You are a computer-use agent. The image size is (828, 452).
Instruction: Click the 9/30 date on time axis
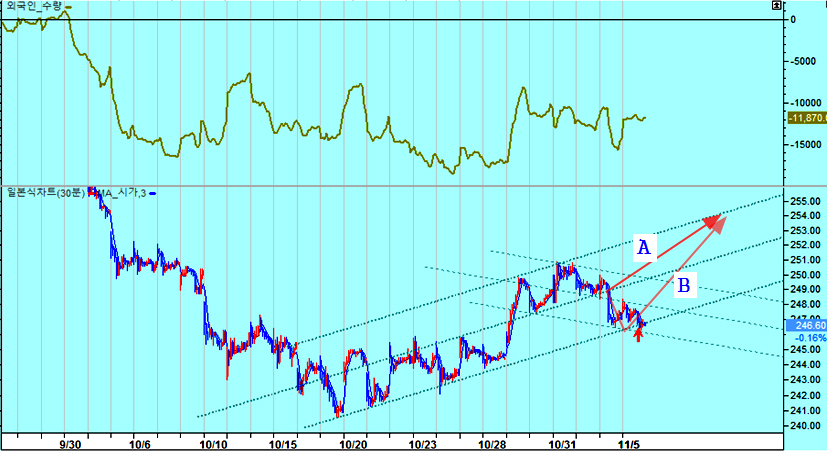tap(70, 441)
